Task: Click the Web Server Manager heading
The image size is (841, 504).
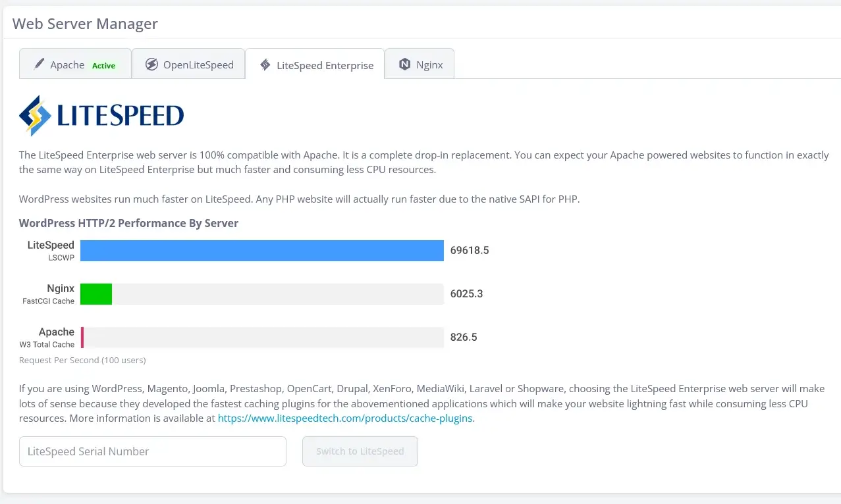Action: (84, 24)
